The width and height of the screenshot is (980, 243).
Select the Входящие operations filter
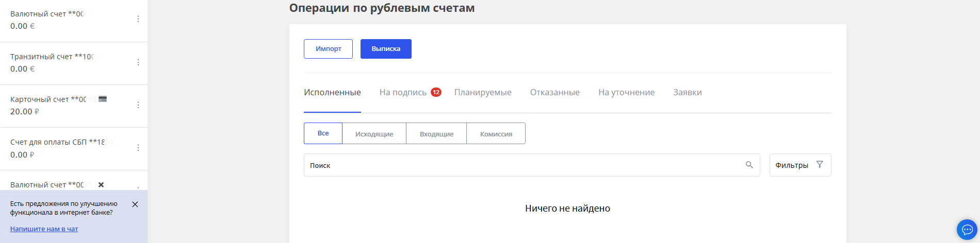click(x=436, y=133)
